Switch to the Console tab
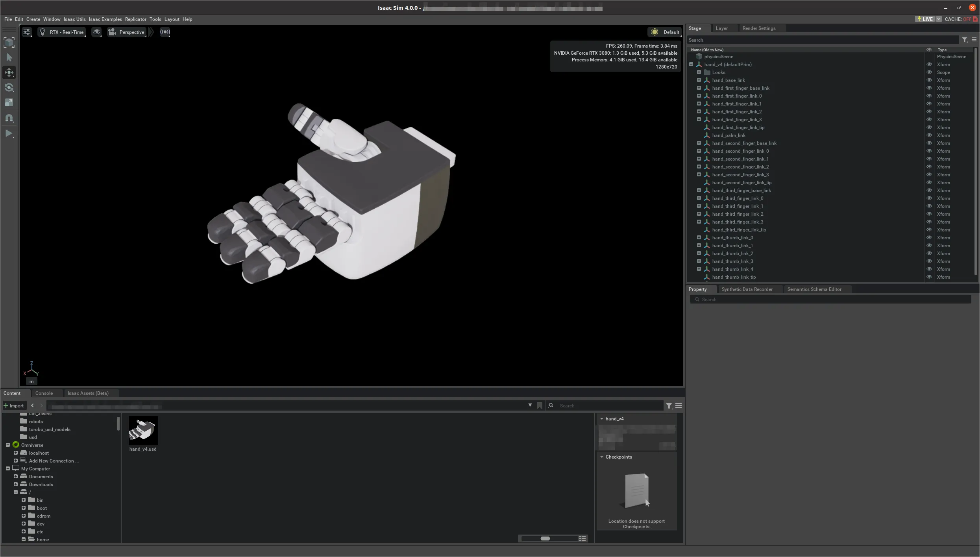 44,393
